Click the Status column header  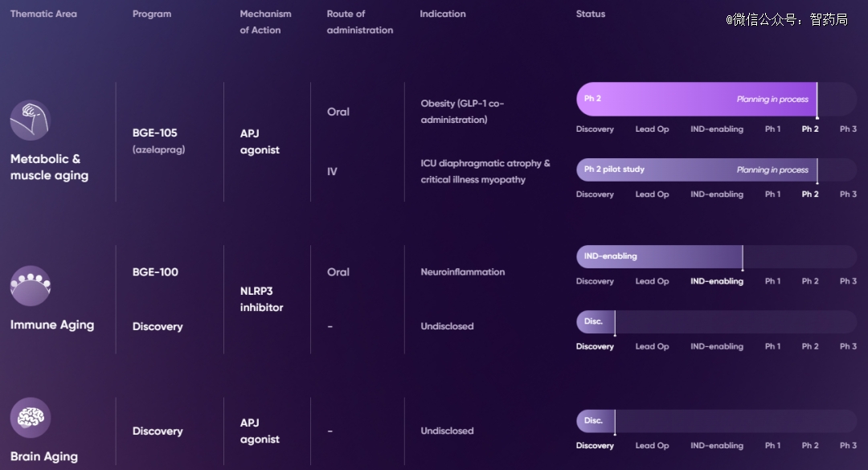pyautogui.click(x=590, y=14)
